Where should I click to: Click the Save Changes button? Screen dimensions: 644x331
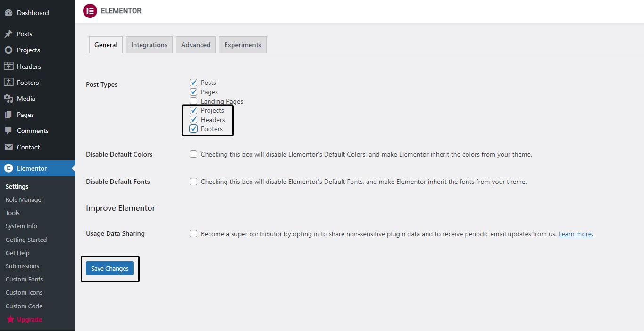click(109, 268)
